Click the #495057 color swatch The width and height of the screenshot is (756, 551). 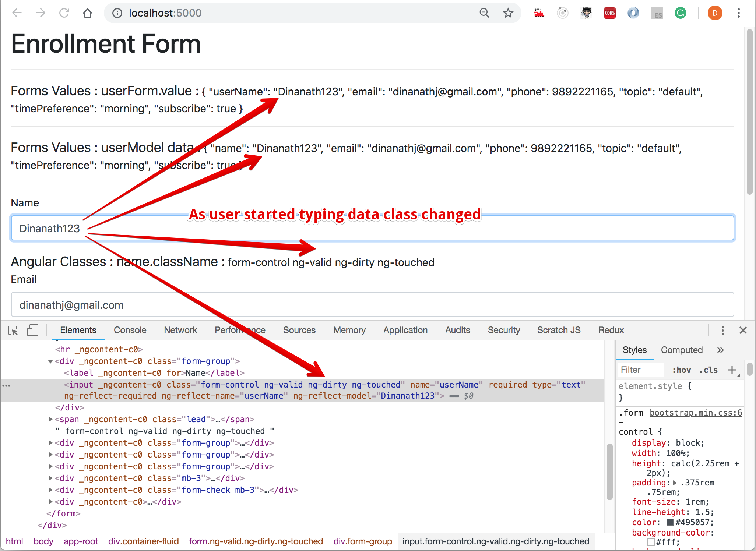click(x=670, y=522)
